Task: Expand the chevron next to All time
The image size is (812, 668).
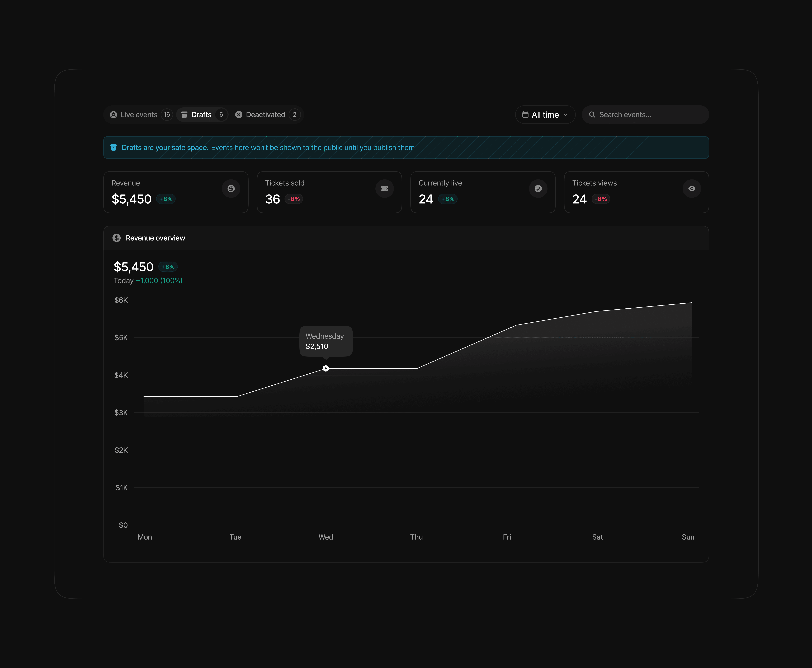Action: coord(565,115)
